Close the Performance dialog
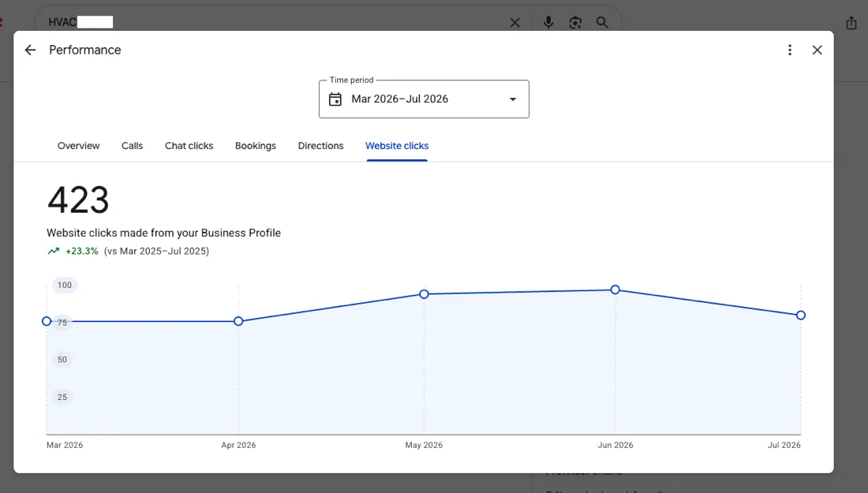This screenshot has width=868, height=493. (x=817, y=50)
